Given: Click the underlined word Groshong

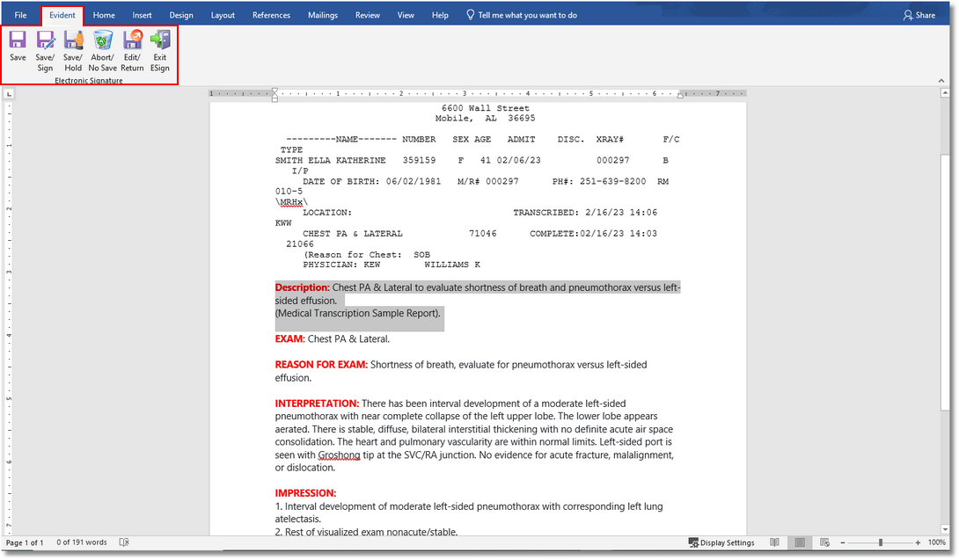Looking at the screenshot, I should (339, 455).
